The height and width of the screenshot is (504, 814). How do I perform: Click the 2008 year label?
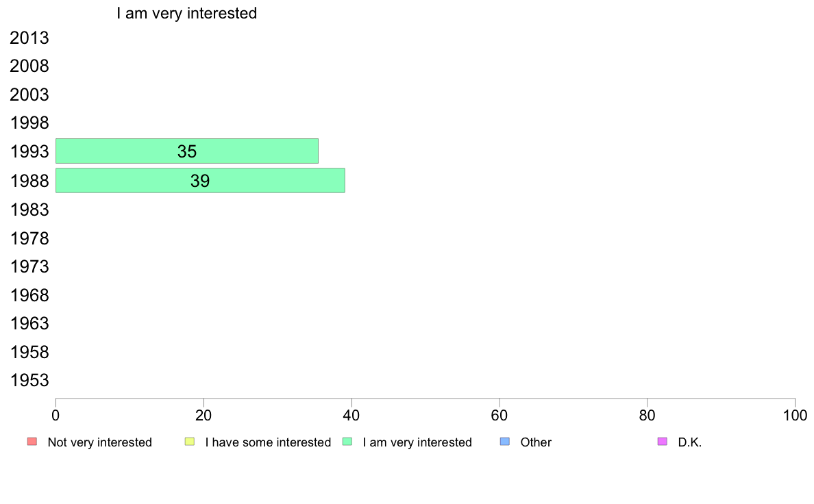[x=29, y=66]
